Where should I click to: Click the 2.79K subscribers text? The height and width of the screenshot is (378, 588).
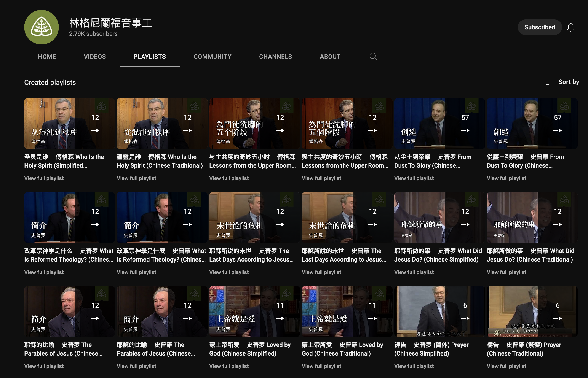[x=93, y=34]
